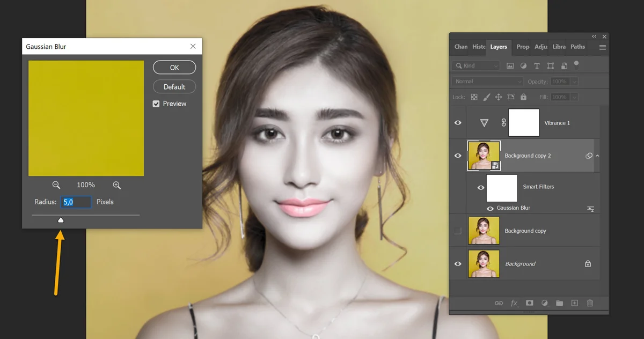Click OK in Gaussian Blur dialog
This screenshot has width=644, height=339.
(174, 68)
